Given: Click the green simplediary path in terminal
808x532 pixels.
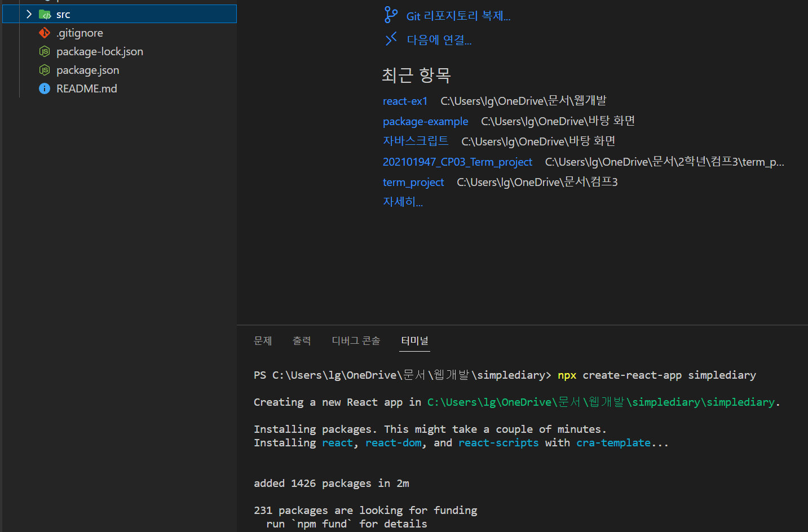Looking at the screenshot, I should tap(601, 402).
